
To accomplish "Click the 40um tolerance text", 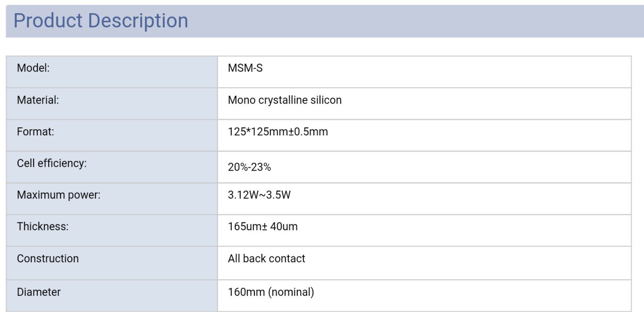I will coord(284,227).
